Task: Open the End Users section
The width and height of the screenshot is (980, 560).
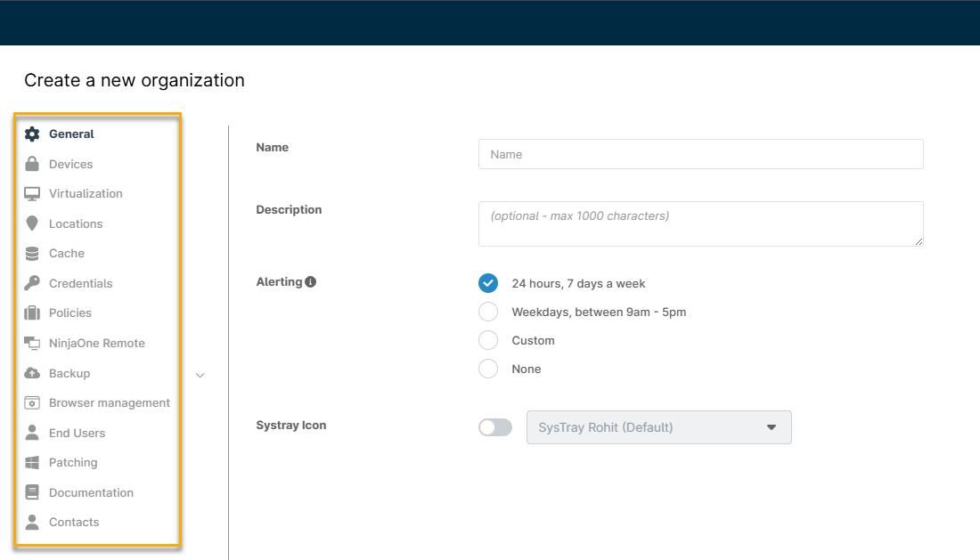Action: [x=77, y=433]
